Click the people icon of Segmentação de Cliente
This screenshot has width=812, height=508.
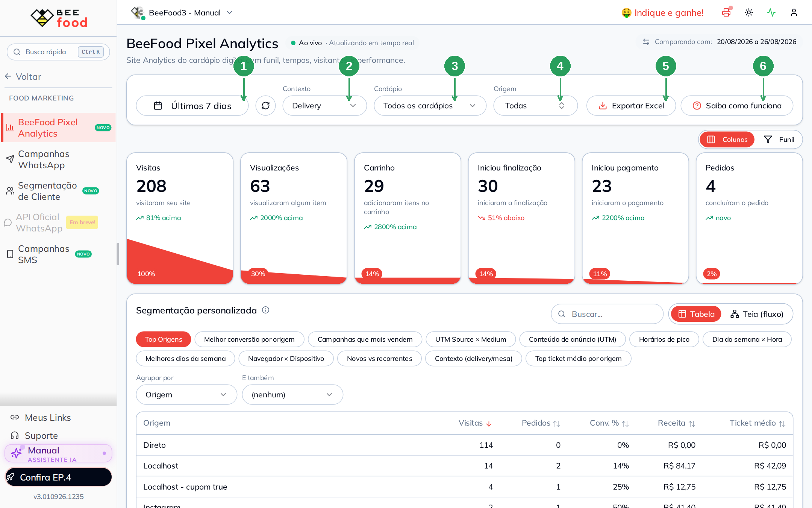point(10,191)
